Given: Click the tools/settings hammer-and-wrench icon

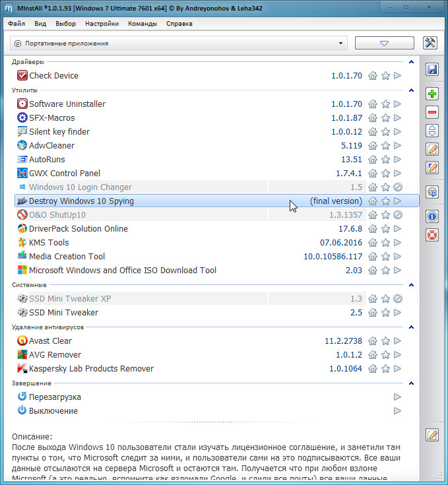Looking at the screenshot, I should [x=430, y=43].
